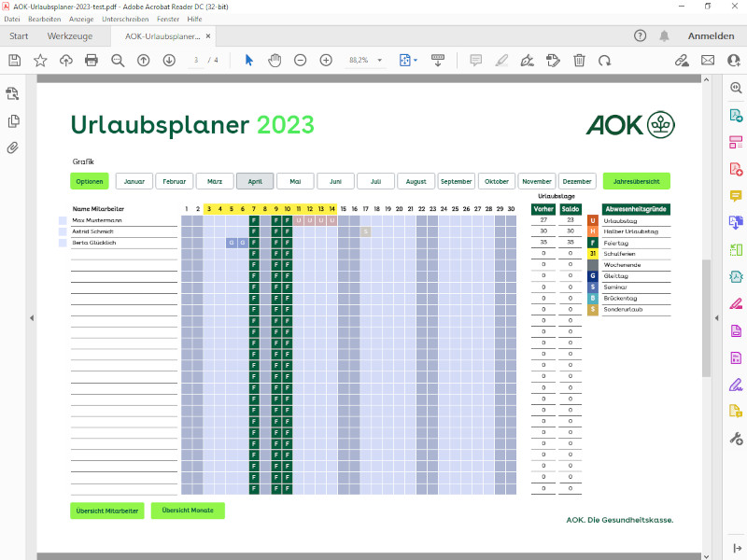Toggle the checkbox beside Max Mustermann
This screenshot has width=747, height=560.
point(63,220)
